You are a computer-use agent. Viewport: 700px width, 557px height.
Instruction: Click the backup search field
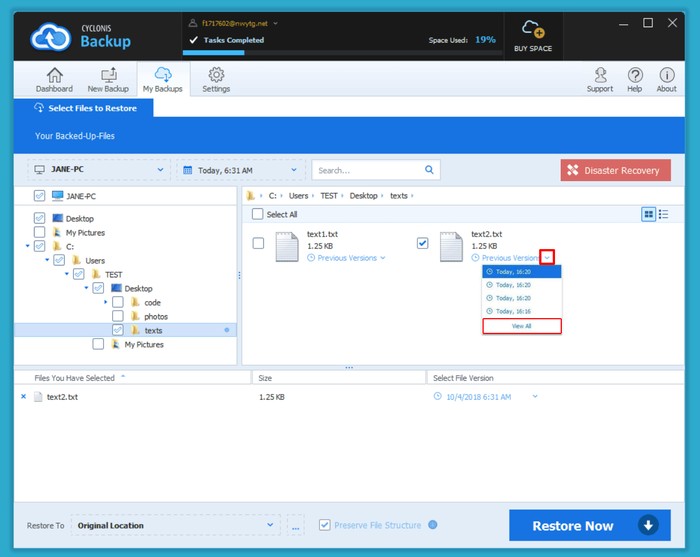click(x=368, y=170)
